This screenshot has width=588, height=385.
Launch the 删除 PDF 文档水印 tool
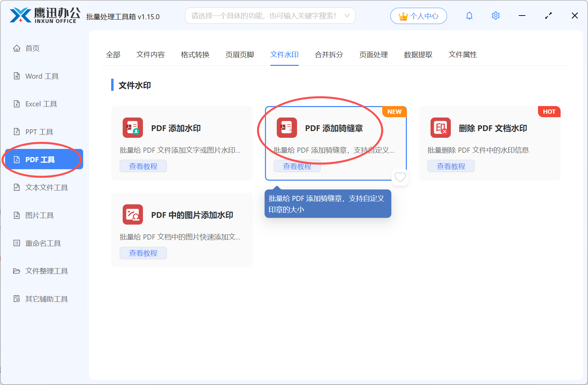pos(493,128)
